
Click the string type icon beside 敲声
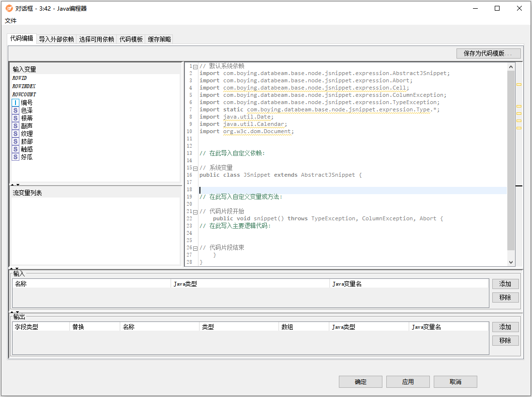point(15,126)
